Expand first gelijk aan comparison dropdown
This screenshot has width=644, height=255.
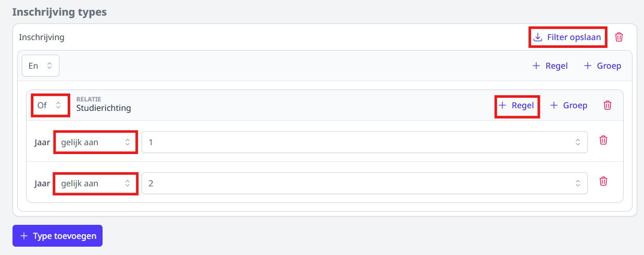pos(96,142)
